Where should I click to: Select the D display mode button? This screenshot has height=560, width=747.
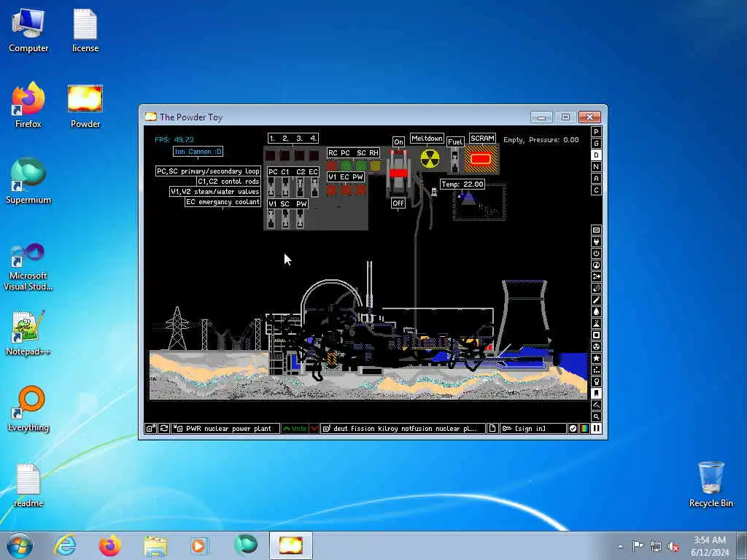(x=596, y=155)
